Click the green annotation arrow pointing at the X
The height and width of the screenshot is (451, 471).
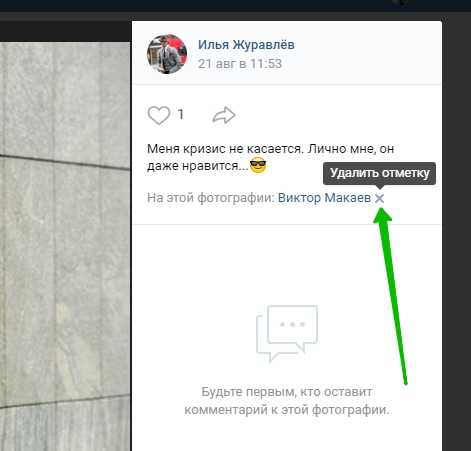point(390,295)
